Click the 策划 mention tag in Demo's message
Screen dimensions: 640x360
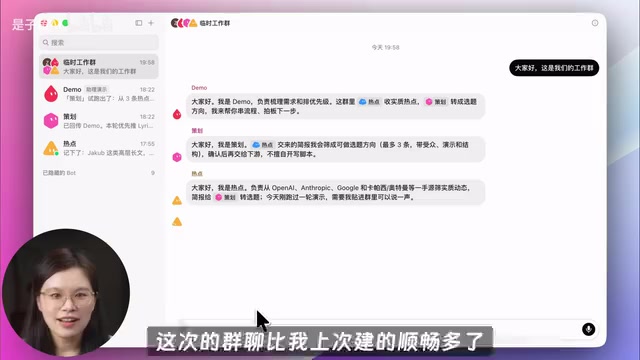(436, 102)
